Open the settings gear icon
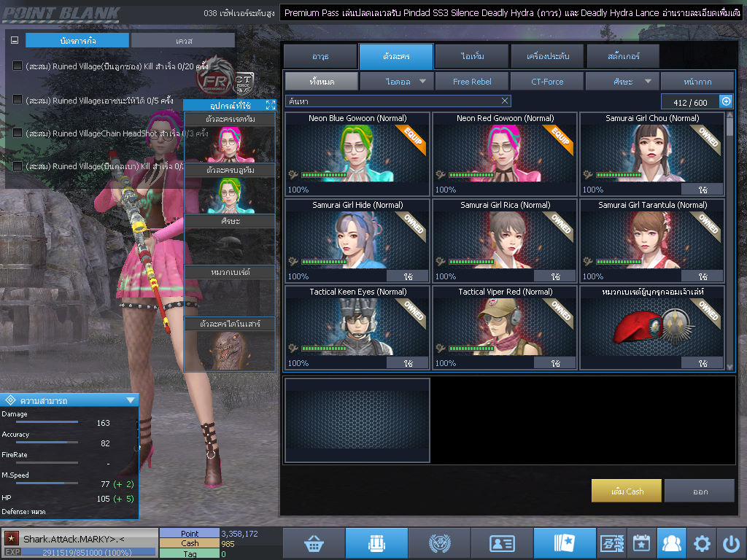This screenshot has width=747, height=560. (701, 542)
